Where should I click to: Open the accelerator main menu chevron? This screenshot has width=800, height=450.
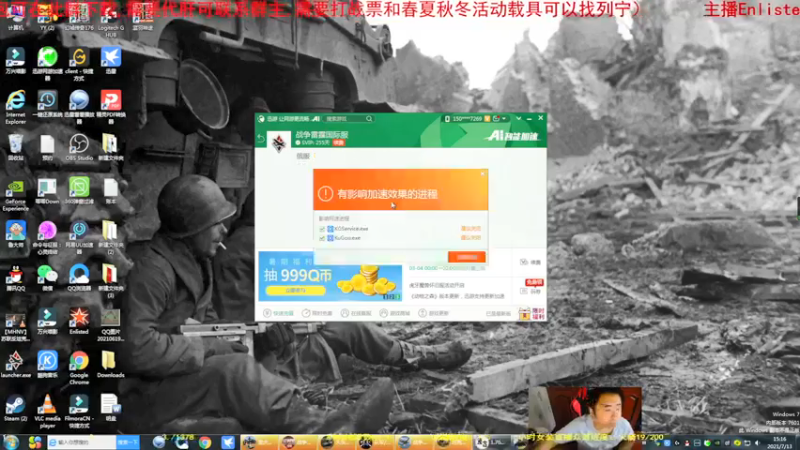[518, 118]
